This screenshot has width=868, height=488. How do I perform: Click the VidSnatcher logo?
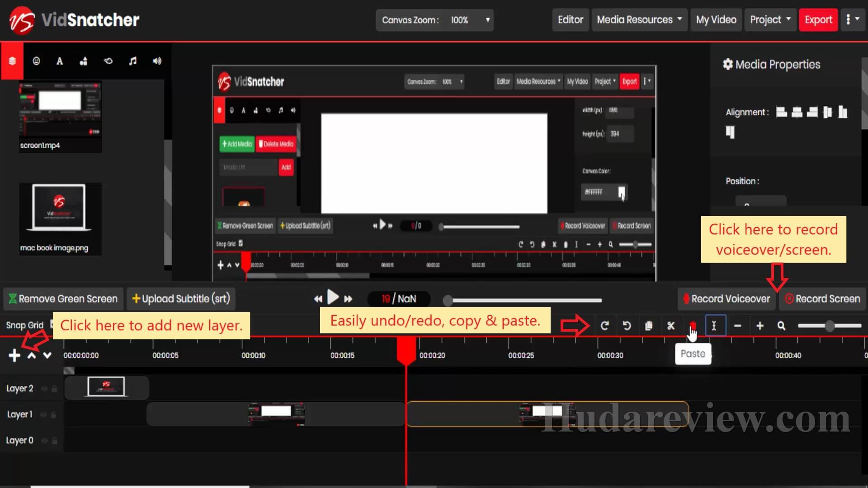pos(74,20)
